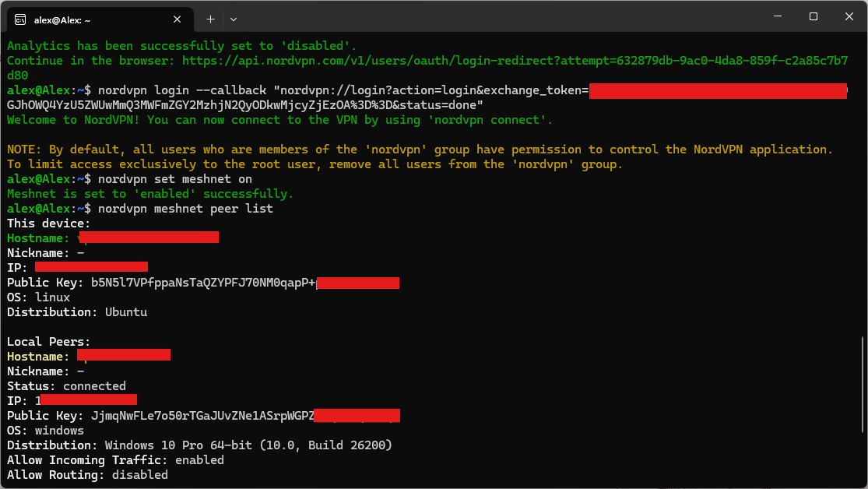The image size is (868, 489).
Task: Maximize the terminal window
Action: pyautogui.click(x=813, y=16)
